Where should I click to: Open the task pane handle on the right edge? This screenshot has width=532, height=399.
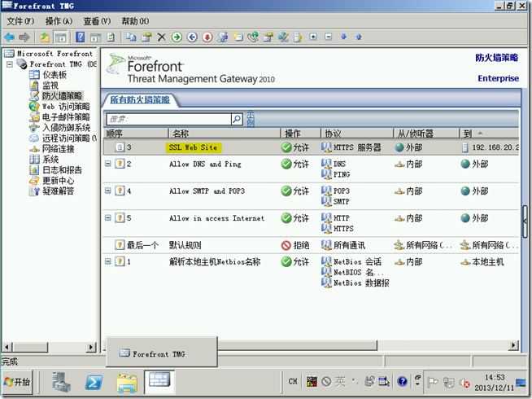[525, 221]
